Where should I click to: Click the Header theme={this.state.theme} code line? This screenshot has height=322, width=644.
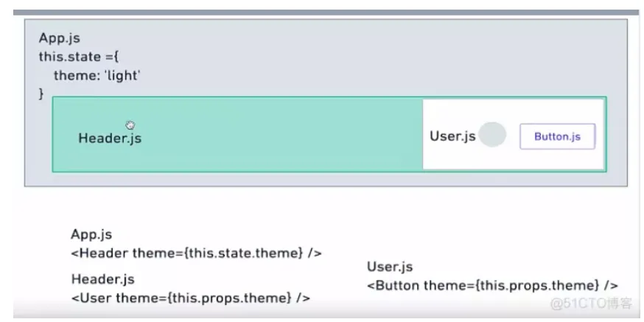[x=196, y=253]
